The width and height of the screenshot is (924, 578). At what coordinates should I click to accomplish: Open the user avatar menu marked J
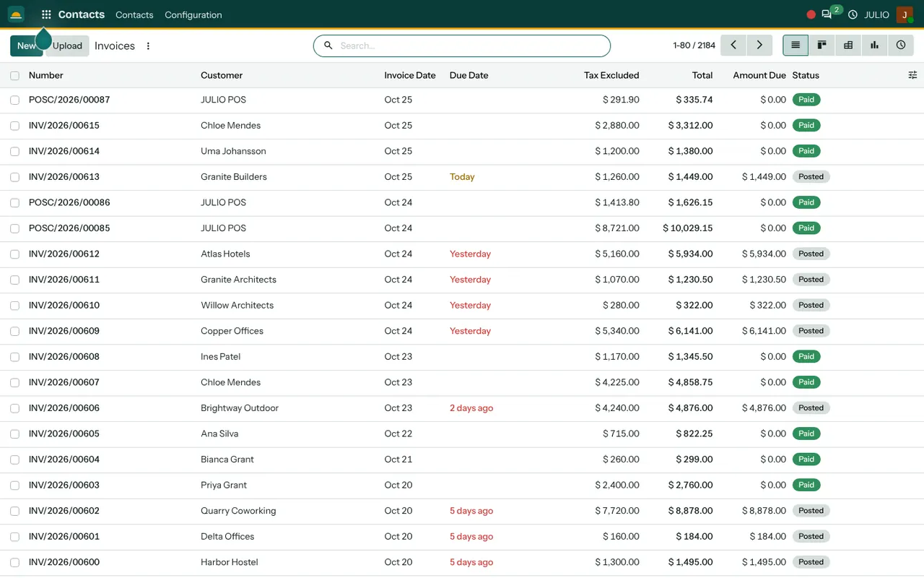pyautogui.click(x=905, y=14)
